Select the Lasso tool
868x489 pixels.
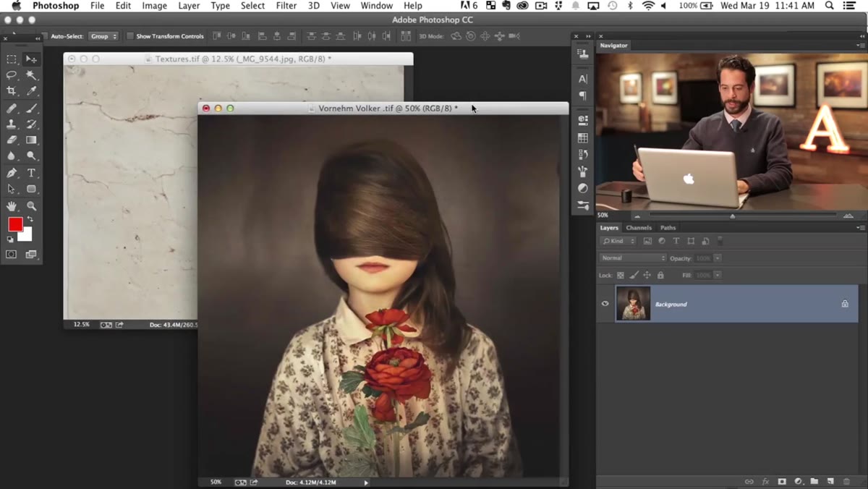click(x=12, y=75)
